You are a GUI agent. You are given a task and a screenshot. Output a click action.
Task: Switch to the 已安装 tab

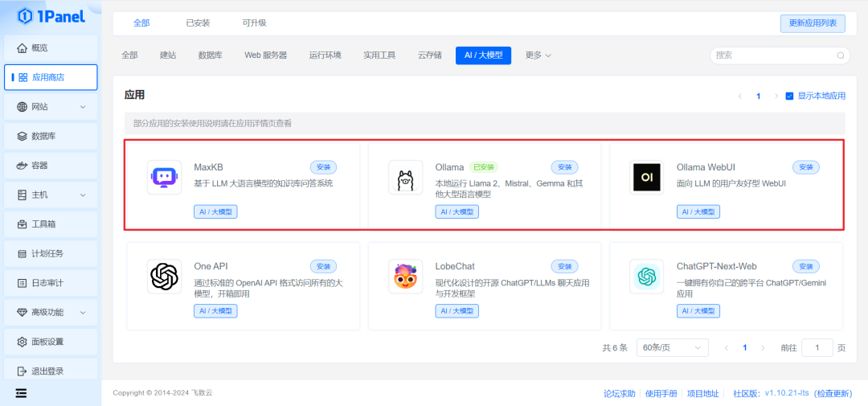pyautogui.click(x=198, y=23)
